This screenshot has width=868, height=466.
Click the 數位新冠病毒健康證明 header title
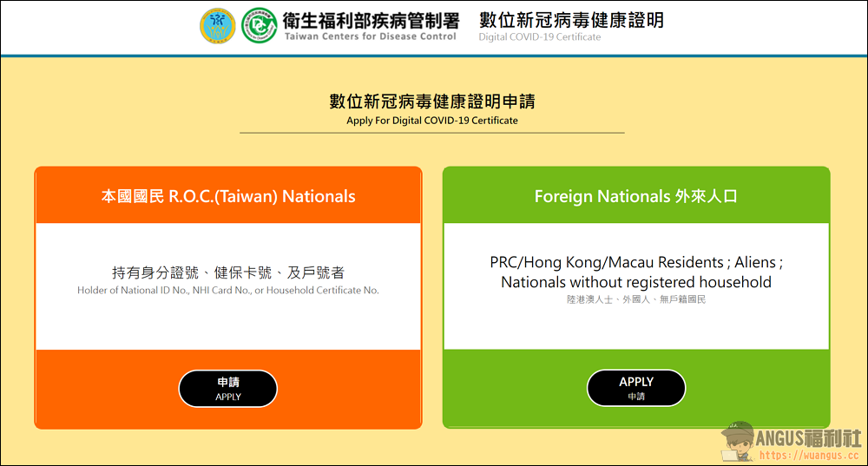pos(571,21)
